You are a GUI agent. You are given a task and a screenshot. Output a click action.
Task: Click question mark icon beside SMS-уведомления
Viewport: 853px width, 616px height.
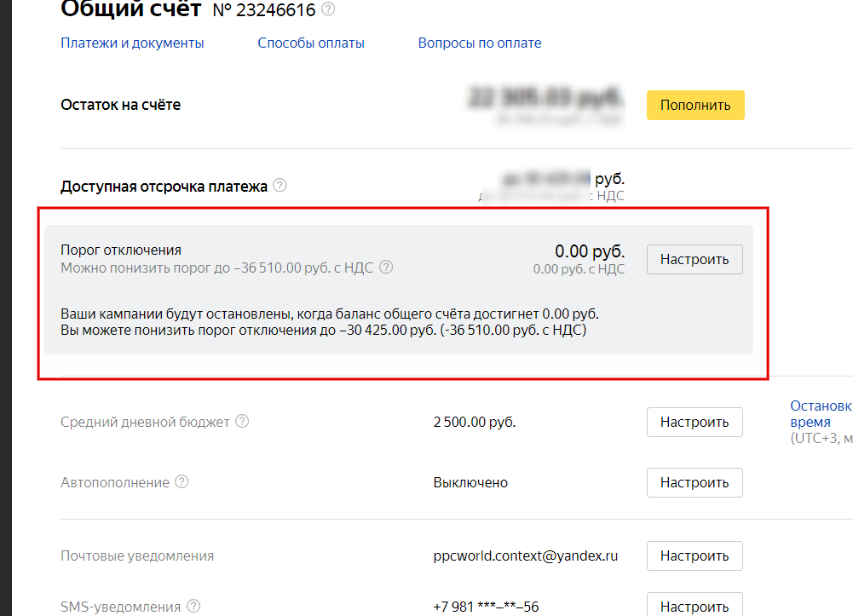[193, 607]
